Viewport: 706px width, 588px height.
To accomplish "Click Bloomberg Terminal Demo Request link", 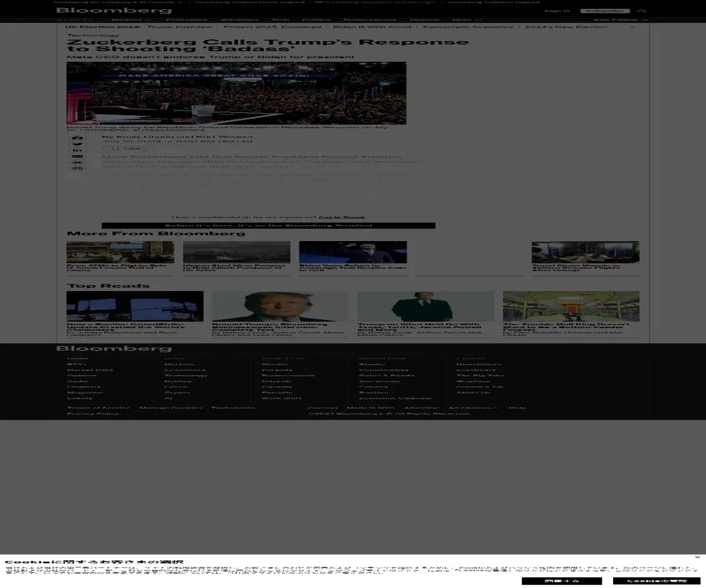I will point(251,2).
